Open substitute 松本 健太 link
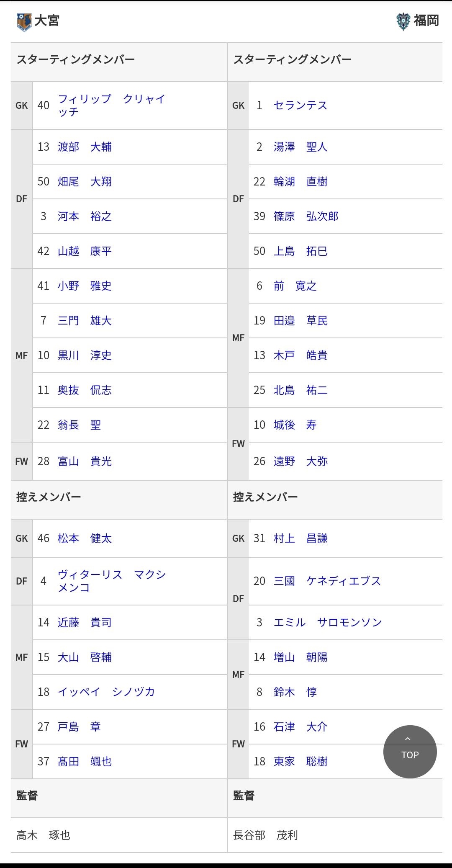The image size is (452, 868). pos(85,538)
